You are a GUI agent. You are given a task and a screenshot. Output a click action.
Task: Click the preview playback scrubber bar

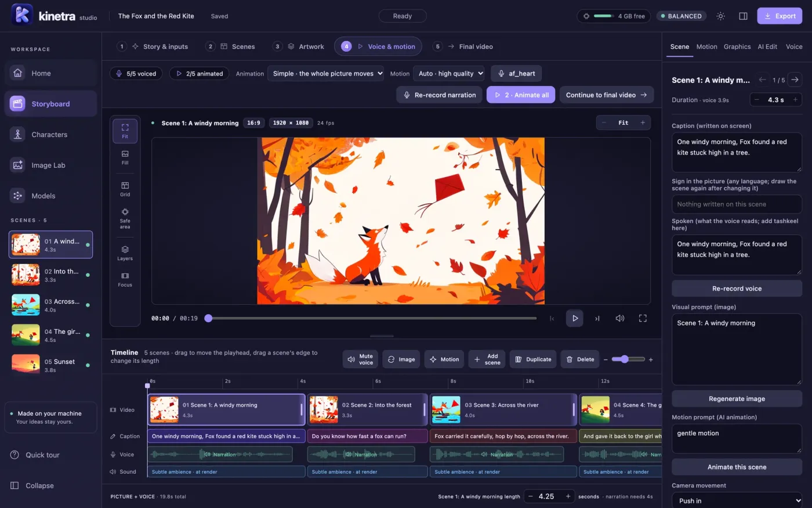372,318
